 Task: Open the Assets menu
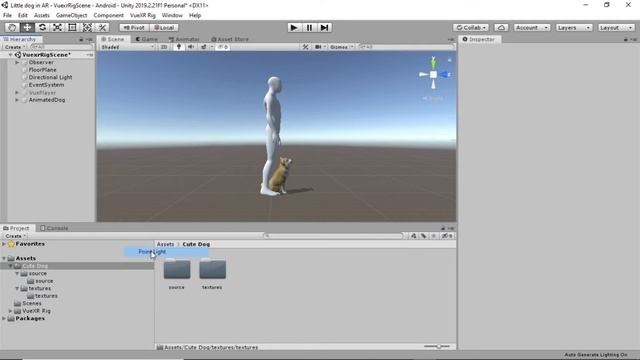coord(42,15)
